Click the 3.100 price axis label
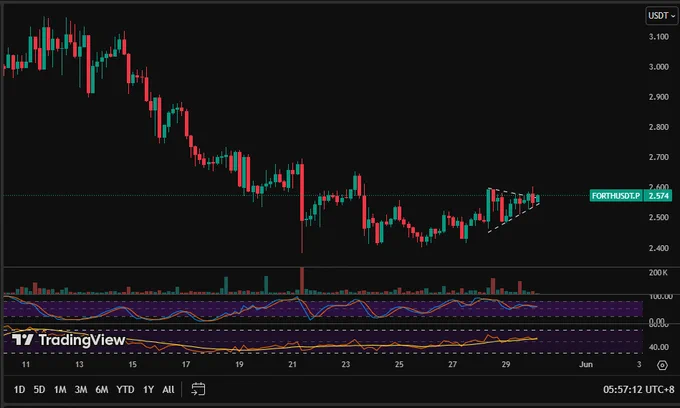 pos(658,37)
